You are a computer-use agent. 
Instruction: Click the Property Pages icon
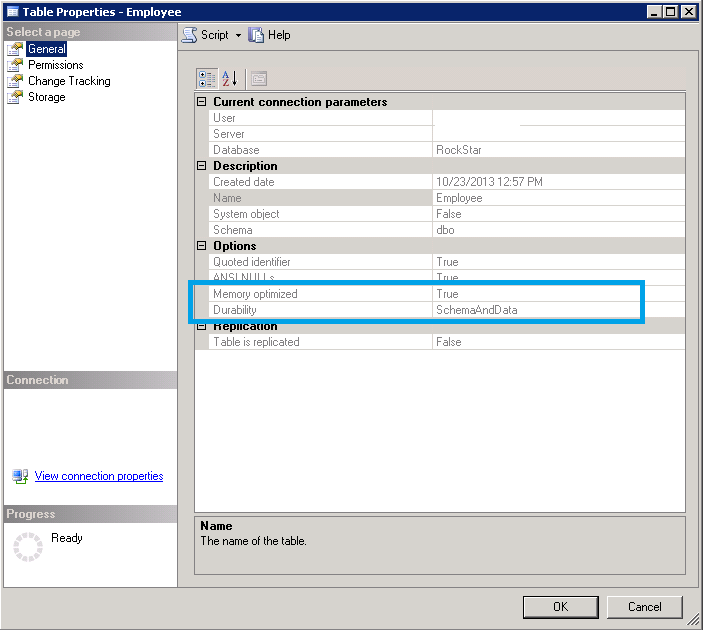pos(258,79)
